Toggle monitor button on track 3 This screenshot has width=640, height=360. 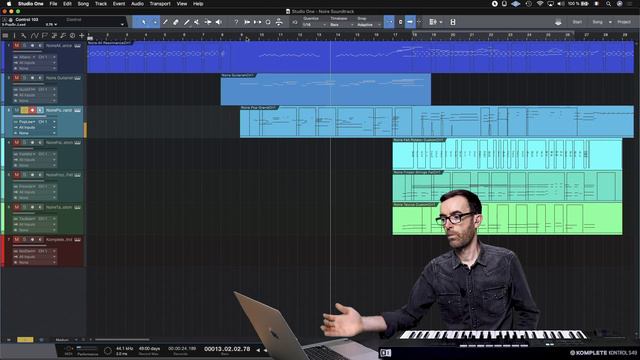[x=40, y=110]
